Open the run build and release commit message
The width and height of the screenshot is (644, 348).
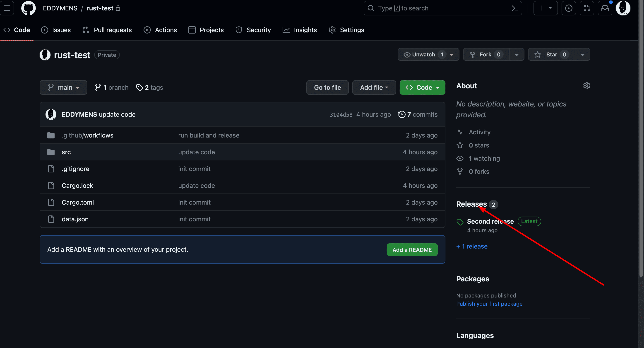point(209,135)
